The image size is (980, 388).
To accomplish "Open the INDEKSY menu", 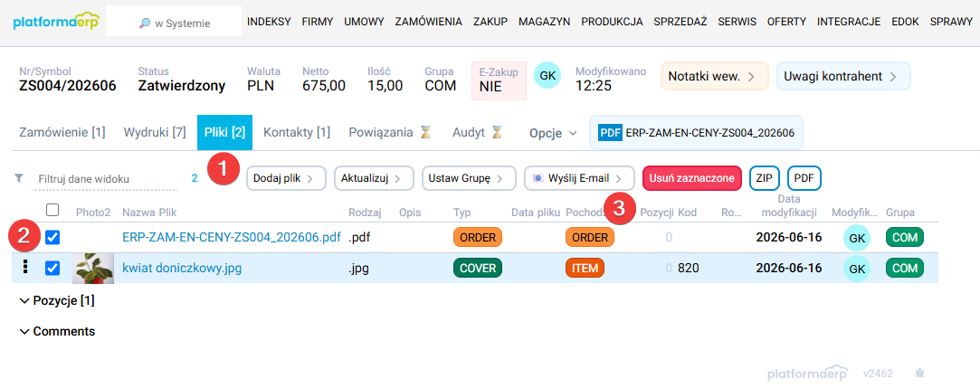I will (269, 22).
